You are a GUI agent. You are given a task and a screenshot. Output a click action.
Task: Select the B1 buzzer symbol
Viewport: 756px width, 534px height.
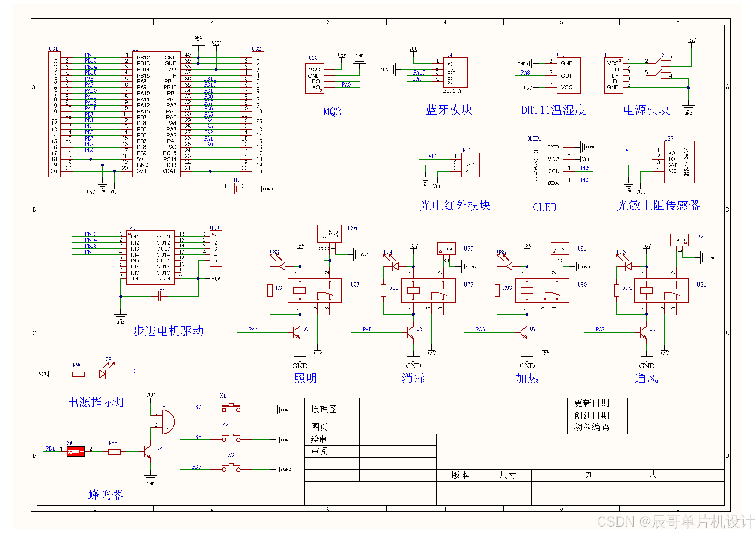click(x=168, y=422)
